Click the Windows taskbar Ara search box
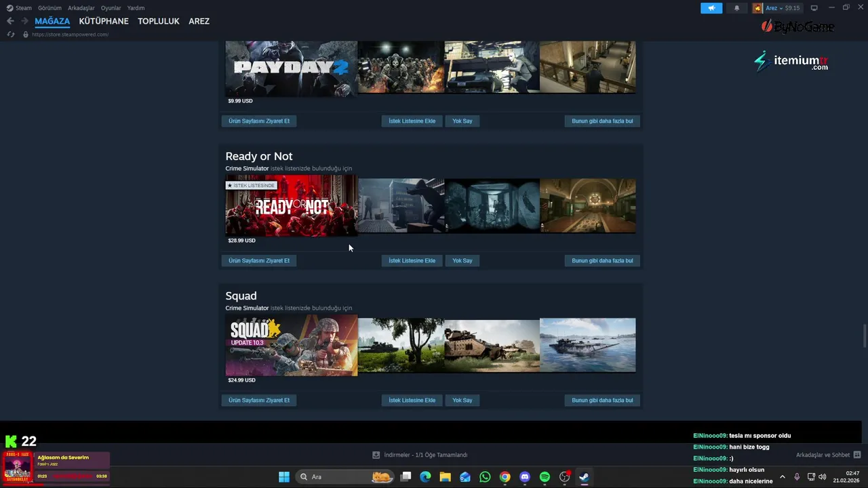868x488 pixels. pos(346,476)
